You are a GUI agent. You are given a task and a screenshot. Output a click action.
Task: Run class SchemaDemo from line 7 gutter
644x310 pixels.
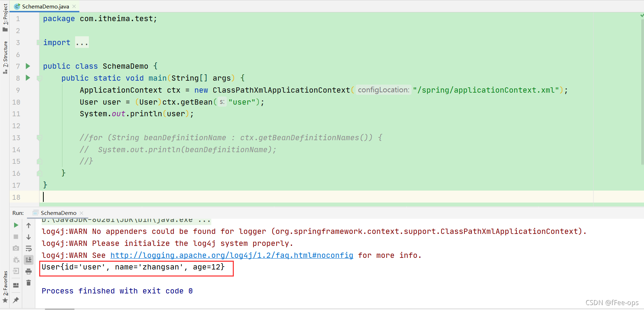[28, 66]
